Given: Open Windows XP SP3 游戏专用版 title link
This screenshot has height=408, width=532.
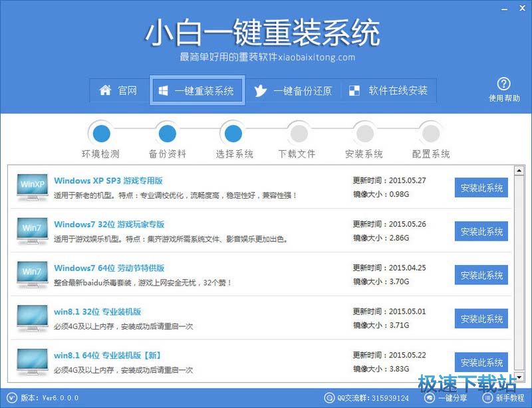Looking at the screenshot, I should pyautogui.click(x=108, y=181).
